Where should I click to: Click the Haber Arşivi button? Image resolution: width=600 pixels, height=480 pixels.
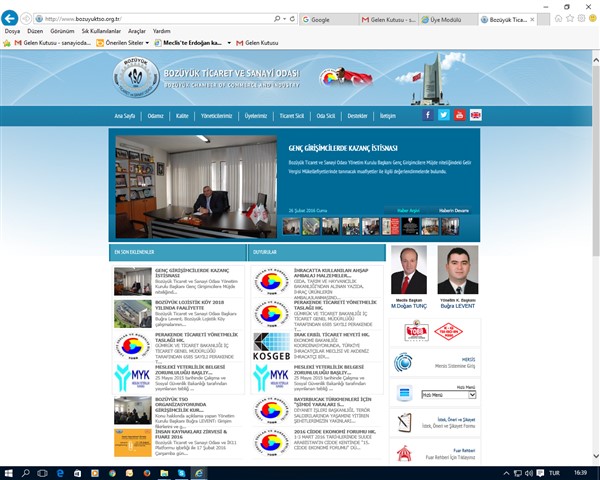tap(408, 211)
